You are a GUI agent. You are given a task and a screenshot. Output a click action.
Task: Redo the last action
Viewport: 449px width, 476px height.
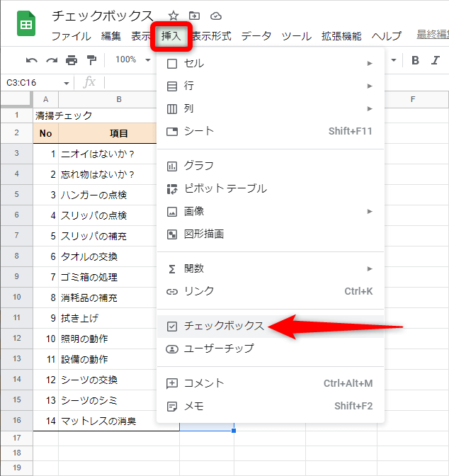point(52,60)
